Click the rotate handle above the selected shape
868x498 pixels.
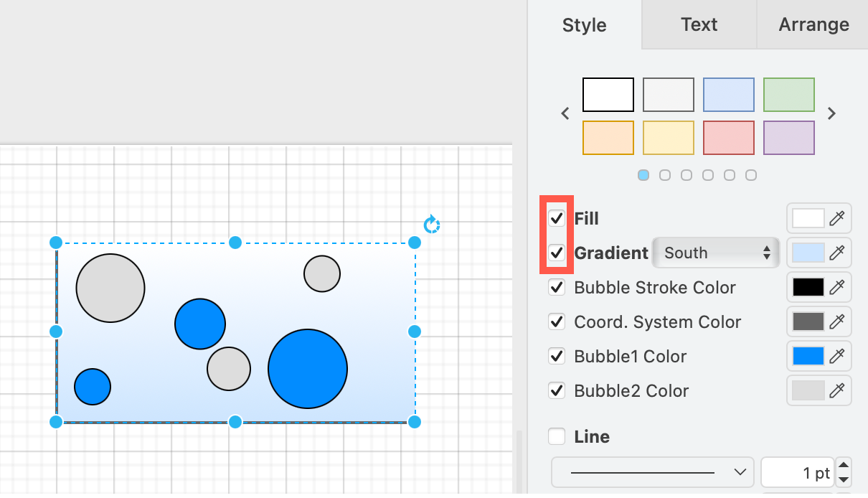click(432, 225)
